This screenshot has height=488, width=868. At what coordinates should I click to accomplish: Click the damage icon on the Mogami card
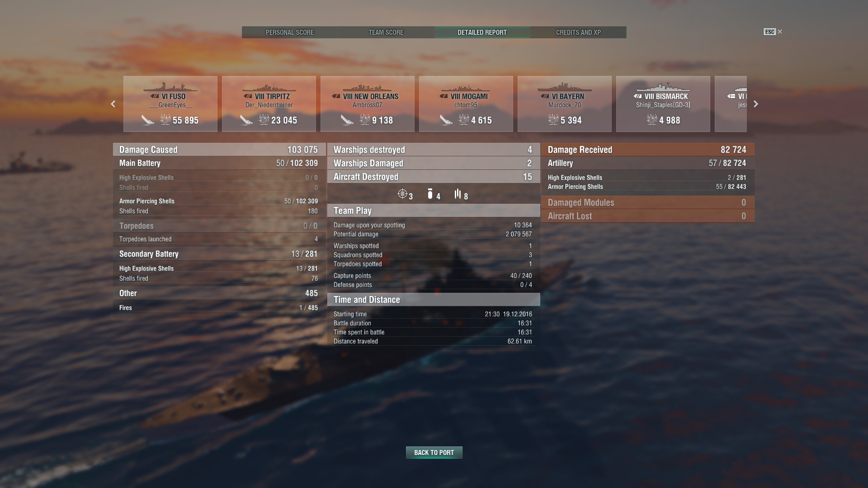pos(464,119)
